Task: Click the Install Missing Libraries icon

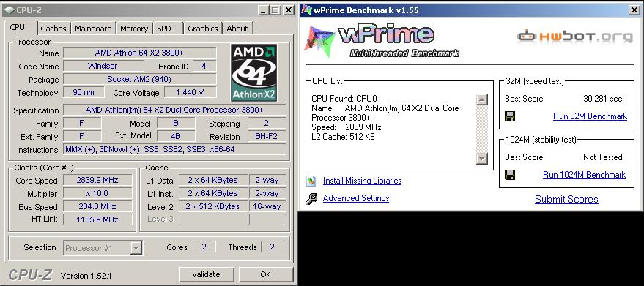Action: (x=311, y=181)
